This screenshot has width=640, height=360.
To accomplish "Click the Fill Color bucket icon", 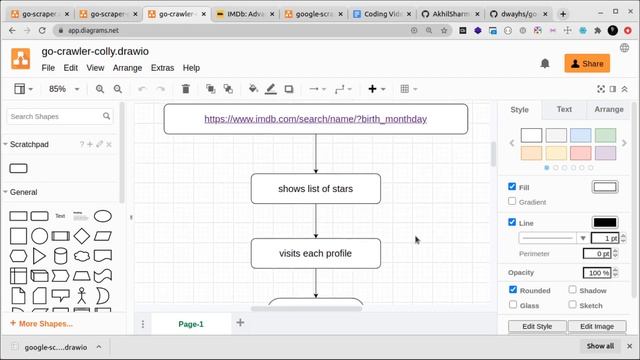I will click(x=253, y=89).
